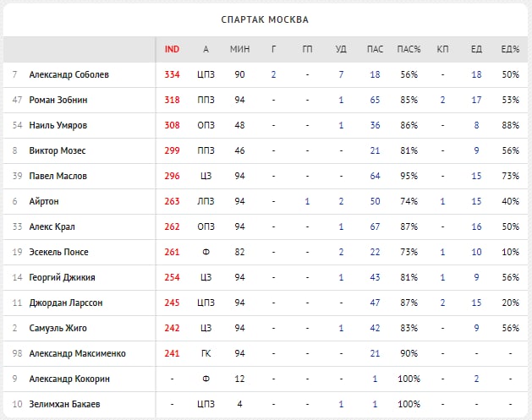
Task: Click Маслов's pass accuracy 95%
Action: click(409, 176)
